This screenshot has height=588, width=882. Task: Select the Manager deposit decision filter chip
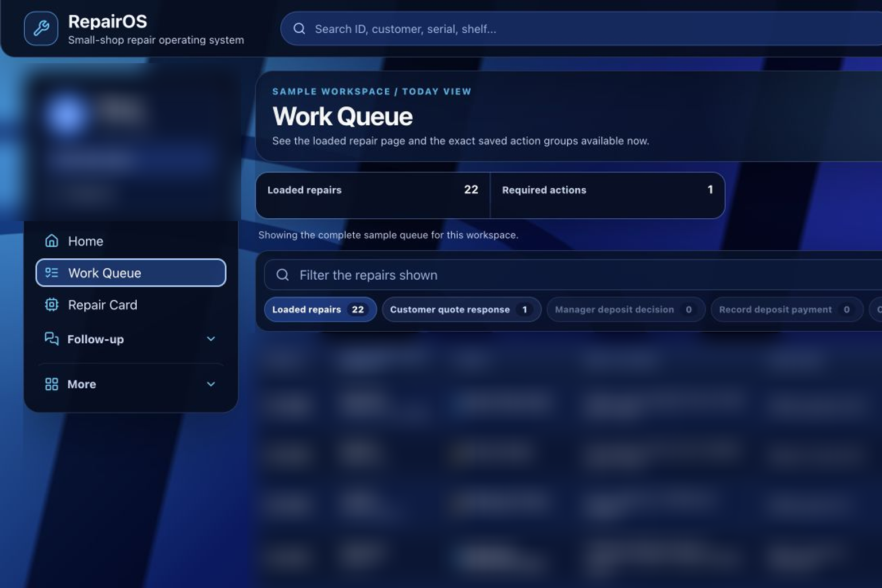pos(626,310)
